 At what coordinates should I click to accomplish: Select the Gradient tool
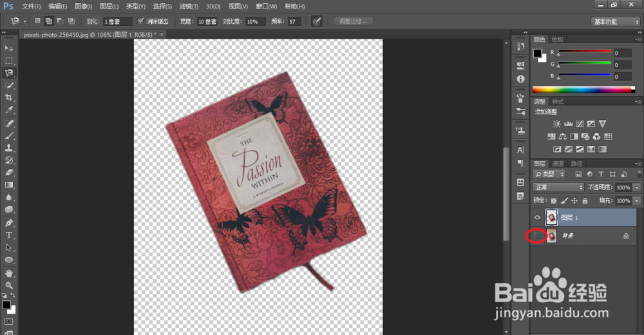click(8, 185)
